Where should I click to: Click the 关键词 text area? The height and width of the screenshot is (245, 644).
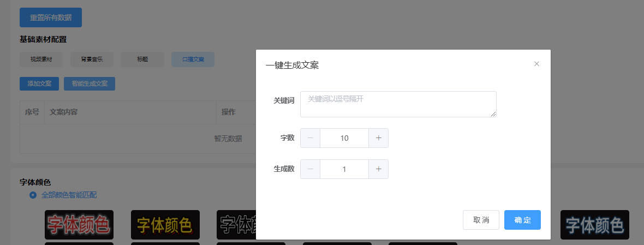coord(398,104)
